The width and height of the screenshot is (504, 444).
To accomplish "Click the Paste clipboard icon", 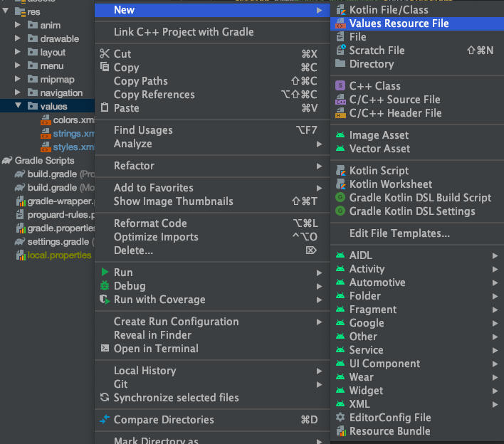I will coord(105,107).
